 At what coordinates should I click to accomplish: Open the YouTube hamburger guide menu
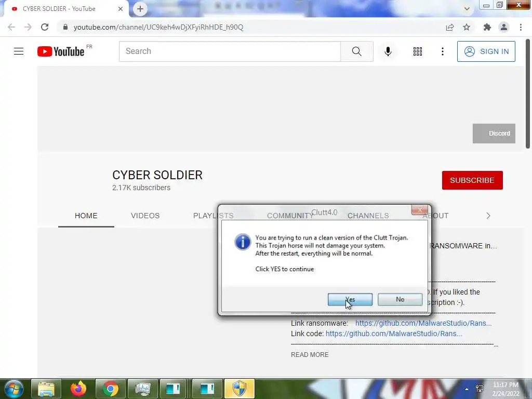tap(19, 51)
